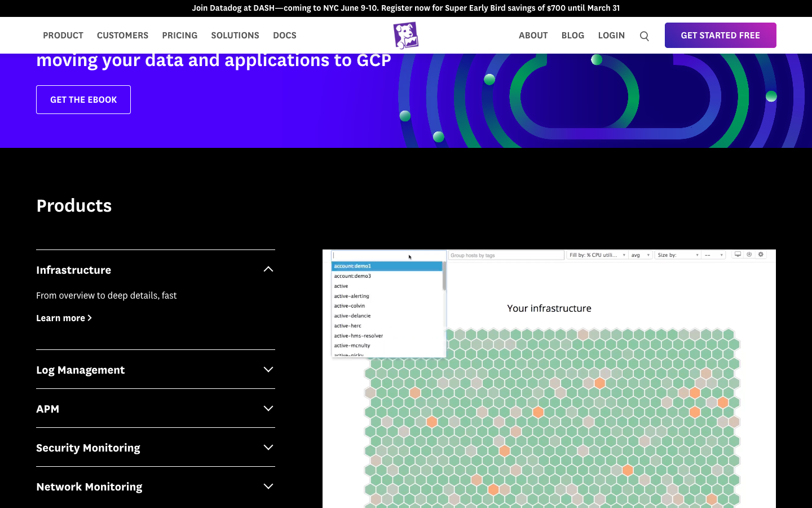Click the filter input above the tag list

tap(389, 255)
